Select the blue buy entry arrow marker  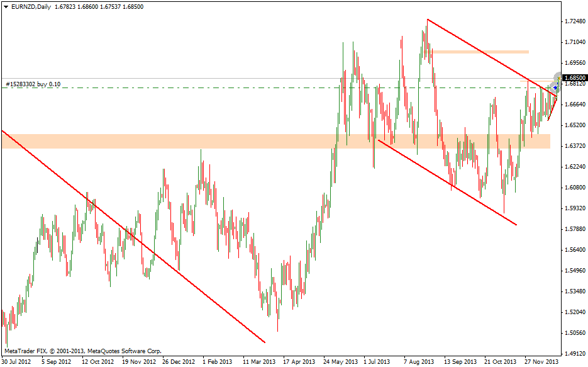pyautogui.click(x=555, y=88)
